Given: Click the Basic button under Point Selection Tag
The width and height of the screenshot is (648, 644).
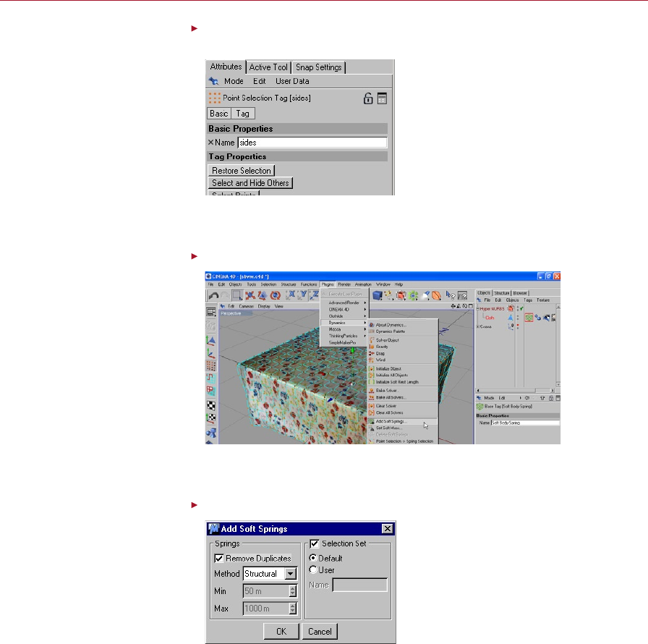Looking at the screenshot, I should coord(219,114).
